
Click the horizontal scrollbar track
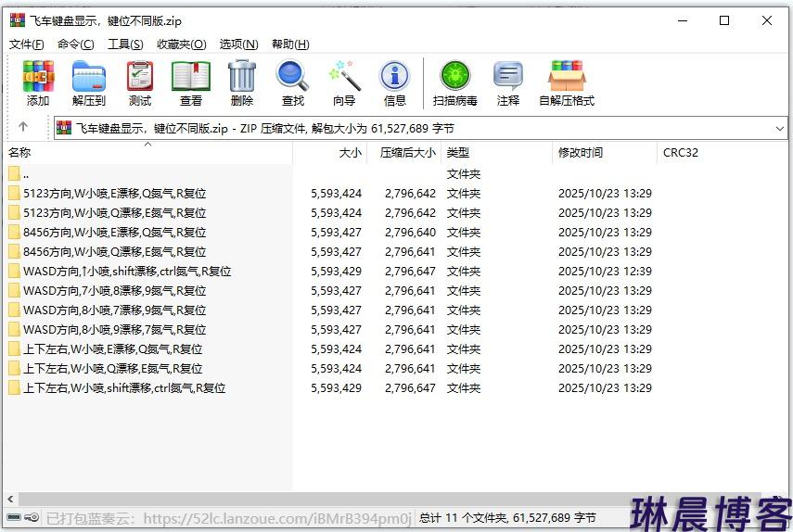(x=390, y=500)
